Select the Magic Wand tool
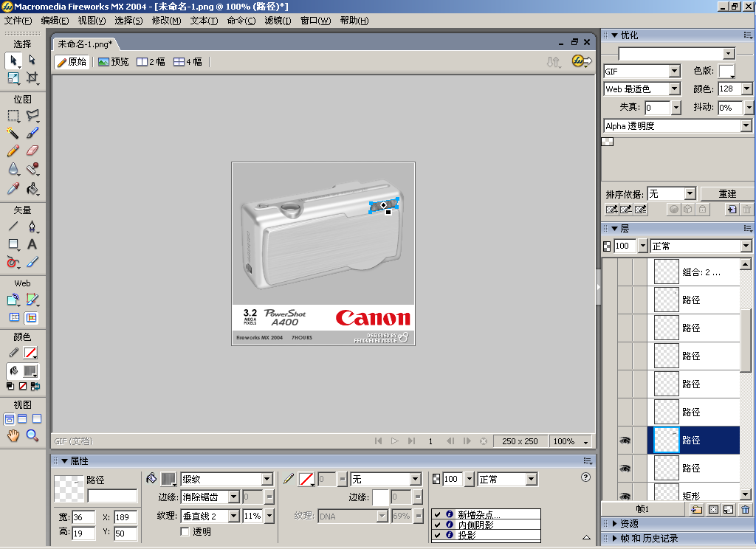The image size is (756, 549). 13,133
